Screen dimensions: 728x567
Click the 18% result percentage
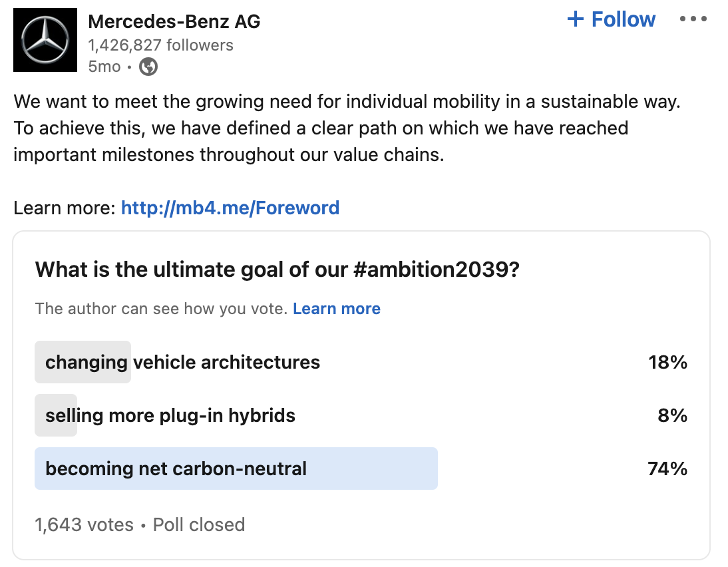coord(667,362)
